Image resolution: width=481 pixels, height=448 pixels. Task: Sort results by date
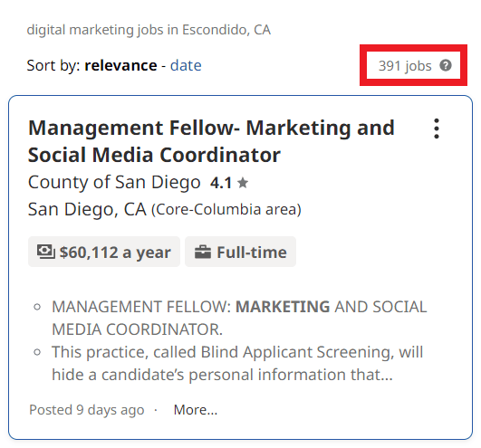click(186, 65)
